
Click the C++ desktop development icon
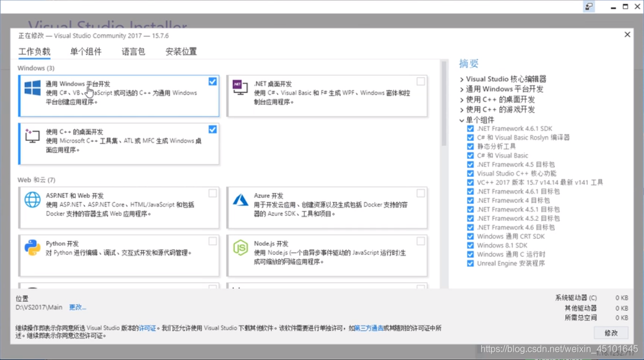click(x=32, y=136)
